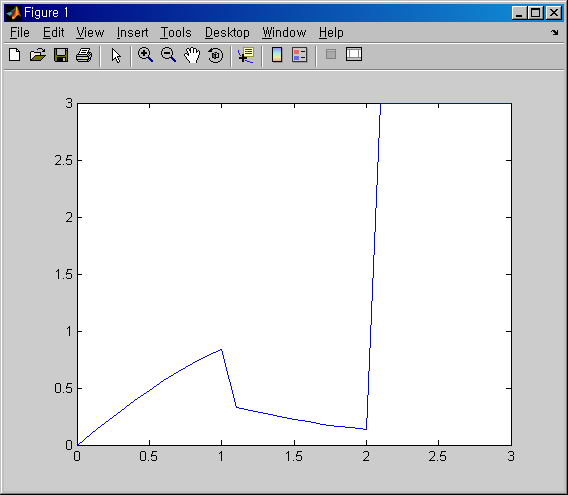The image size is (568, 495).
Task: Show Plot Tools and dock figure
Action: click(x=354, y=54)
